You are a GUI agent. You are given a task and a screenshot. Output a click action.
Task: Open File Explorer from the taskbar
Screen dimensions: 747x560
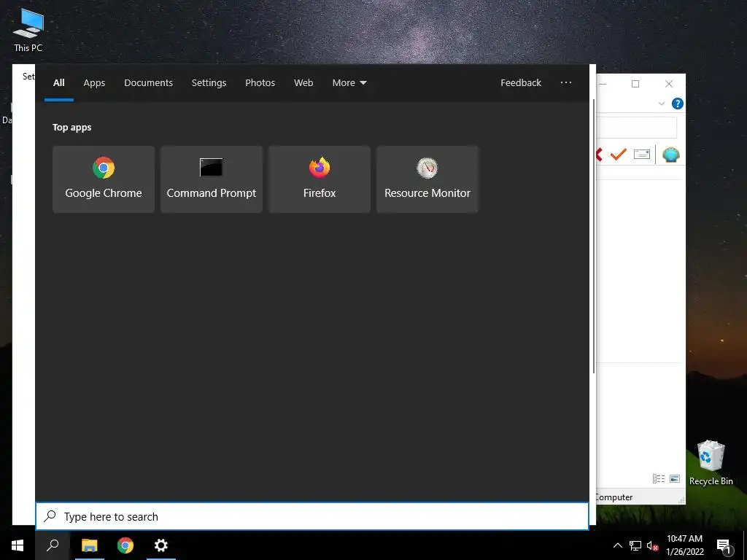89,545
